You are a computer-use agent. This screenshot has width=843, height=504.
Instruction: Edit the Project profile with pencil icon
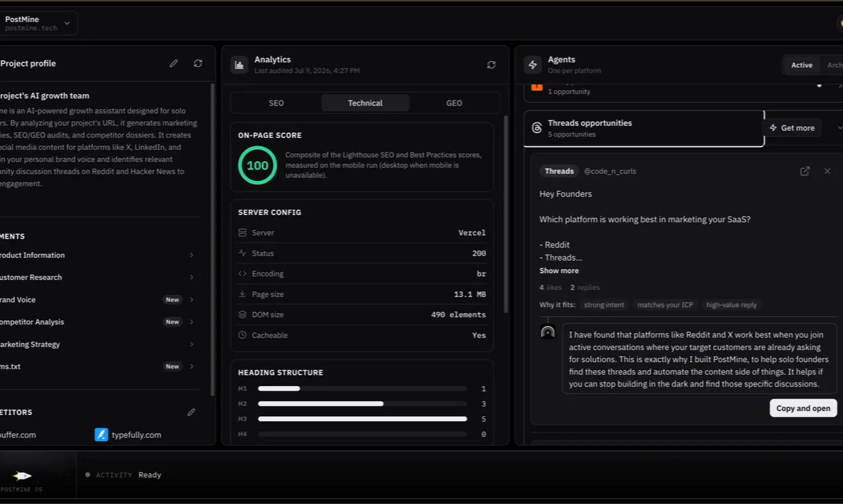[x=174, y=64]
